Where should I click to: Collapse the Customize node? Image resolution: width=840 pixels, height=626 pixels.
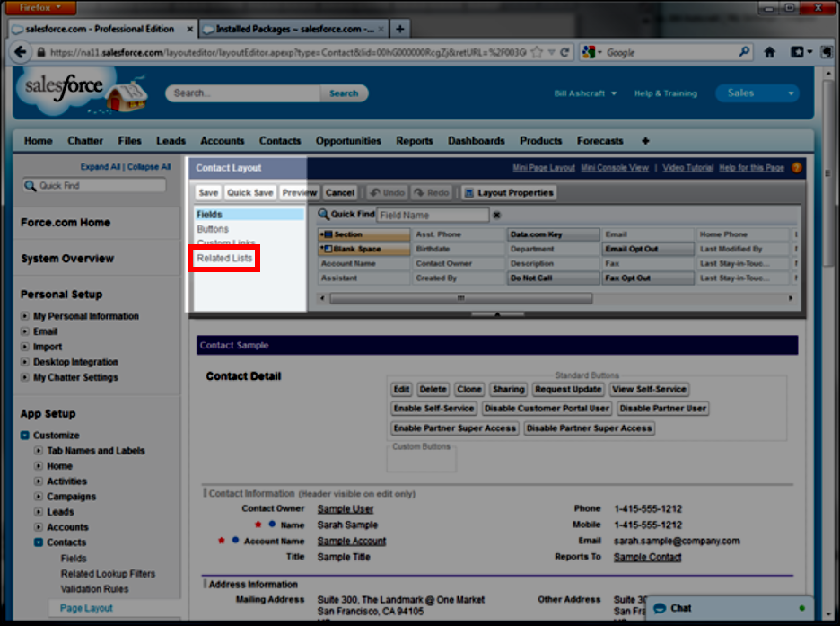click(x=24, y=436)
